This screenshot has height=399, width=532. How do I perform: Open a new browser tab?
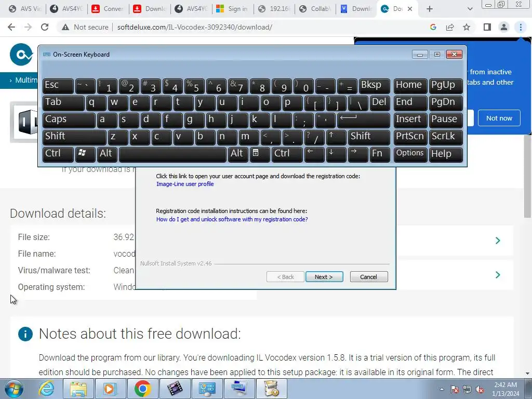430,9
